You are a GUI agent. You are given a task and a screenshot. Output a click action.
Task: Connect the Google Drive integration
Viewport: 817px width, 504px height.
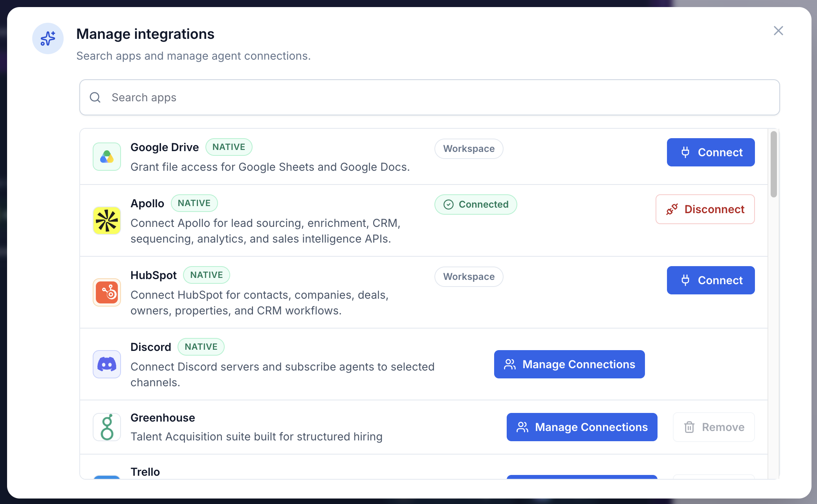point(711,152)
